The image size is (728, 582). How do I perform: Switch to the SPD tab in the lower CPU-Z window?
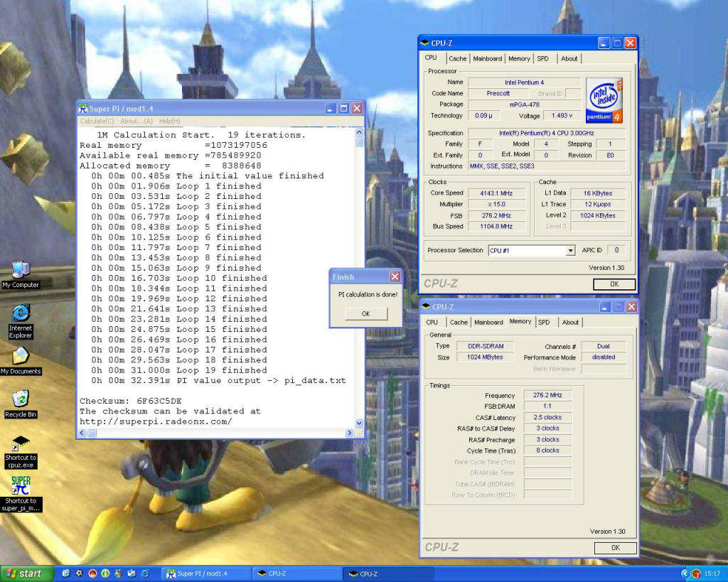[544, 322]
